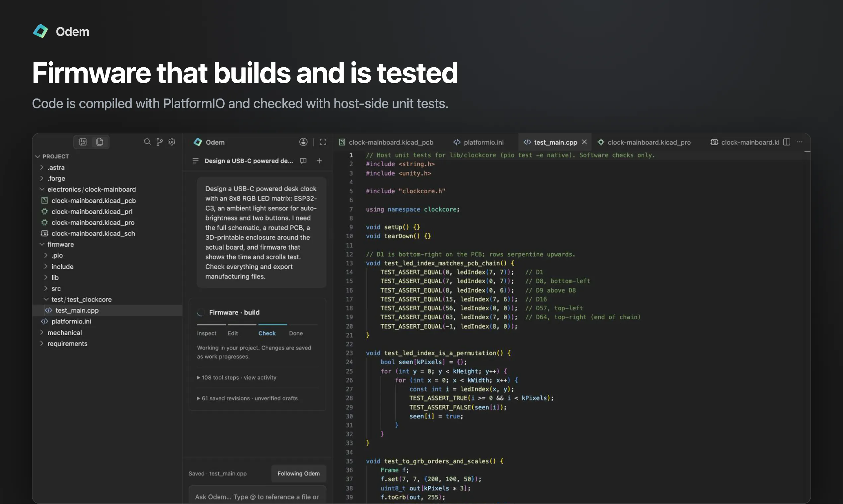
Task: Click the user prompt message bubble
Action: [262, 232]
